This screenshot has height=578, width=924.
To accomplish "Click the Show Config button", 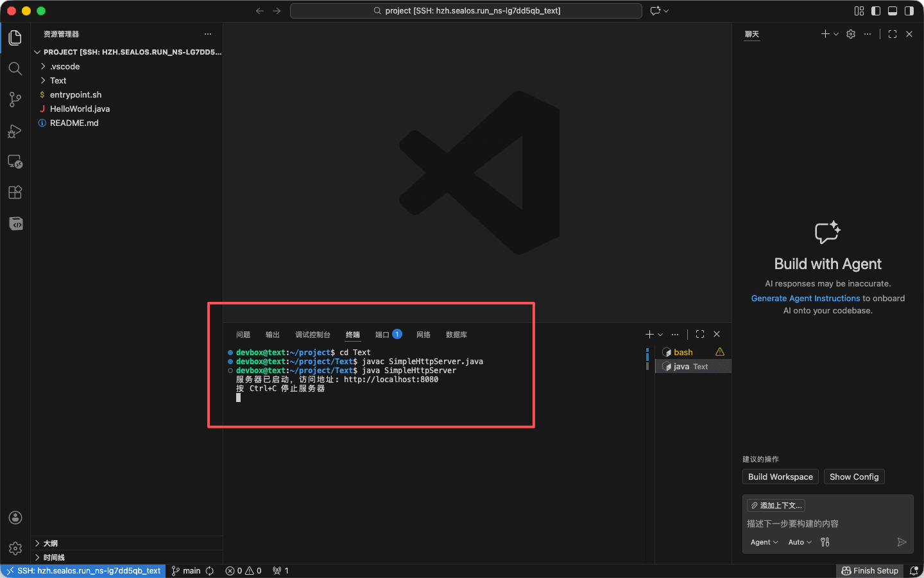I will pyautogui.click(x=854, y=477).
